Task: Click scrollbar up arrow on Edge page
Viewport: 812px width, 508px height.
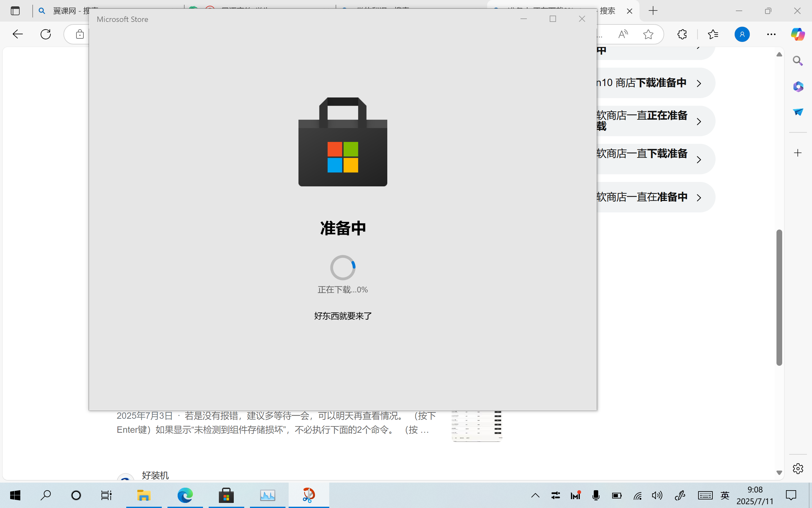Action: pos(779,54)
